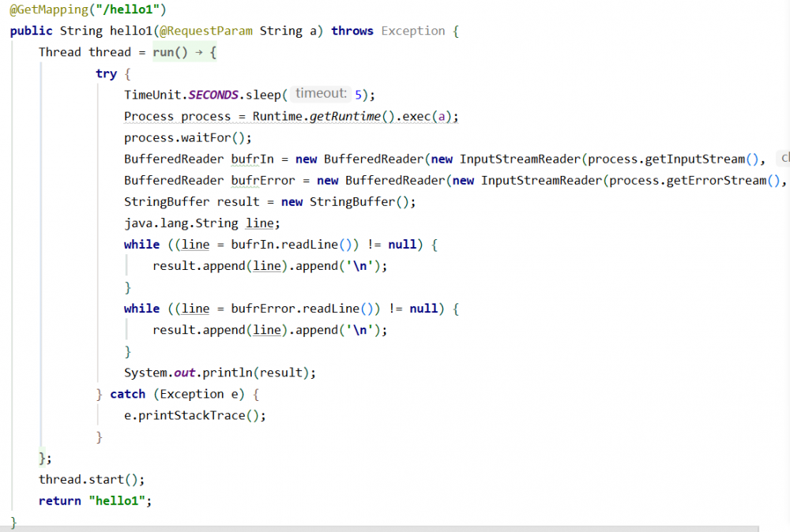Click the Process type name

pos(149,117)
